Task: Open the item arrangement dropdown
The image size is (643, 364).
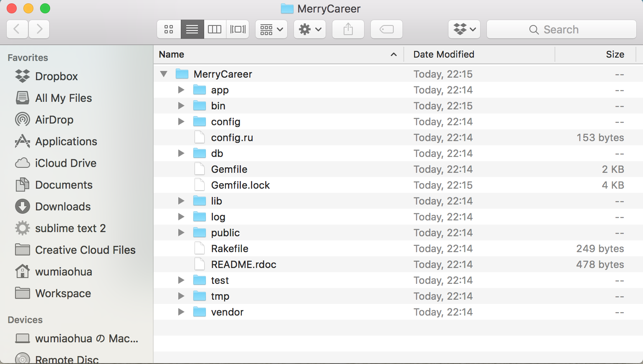Action: (x=271, y=29)
